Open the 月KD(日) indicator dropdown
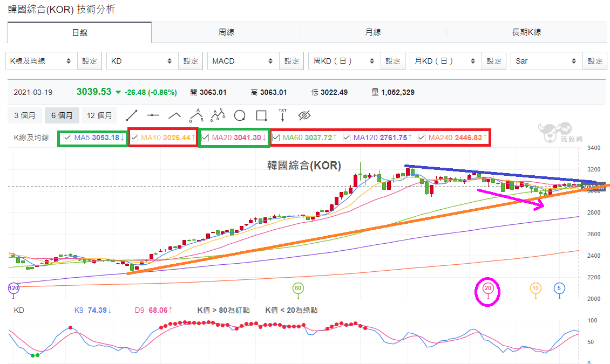 (446, 61)
